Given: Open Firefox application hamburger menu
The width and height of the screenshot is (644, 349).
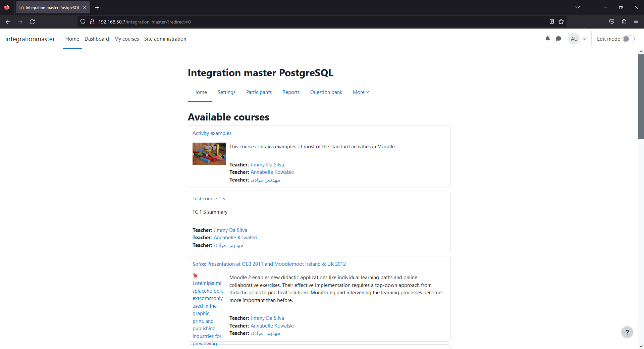Looking at the screenshot, I should (x=636, y=22).
